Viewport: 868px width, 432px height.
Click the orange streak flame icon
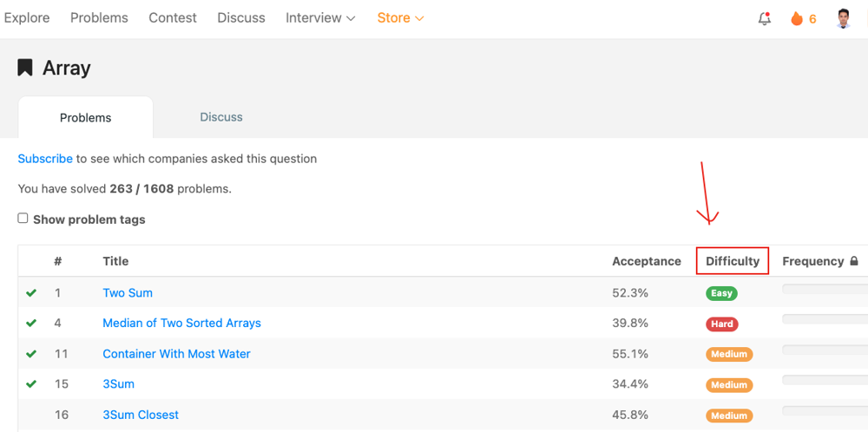796,18
